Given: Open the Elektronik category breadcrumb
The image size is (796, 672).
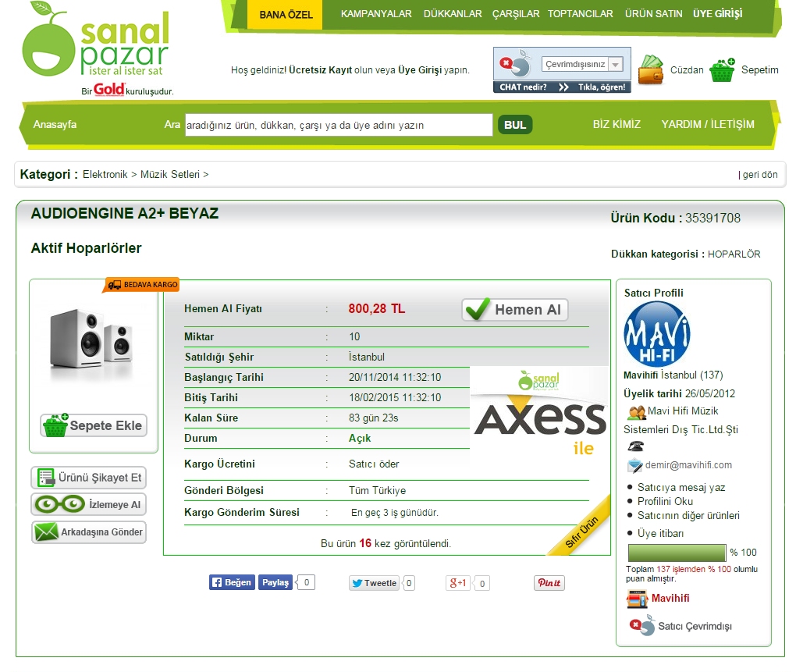Looking at the screenshot, I should pyautogui.click(x=105, y=175).
